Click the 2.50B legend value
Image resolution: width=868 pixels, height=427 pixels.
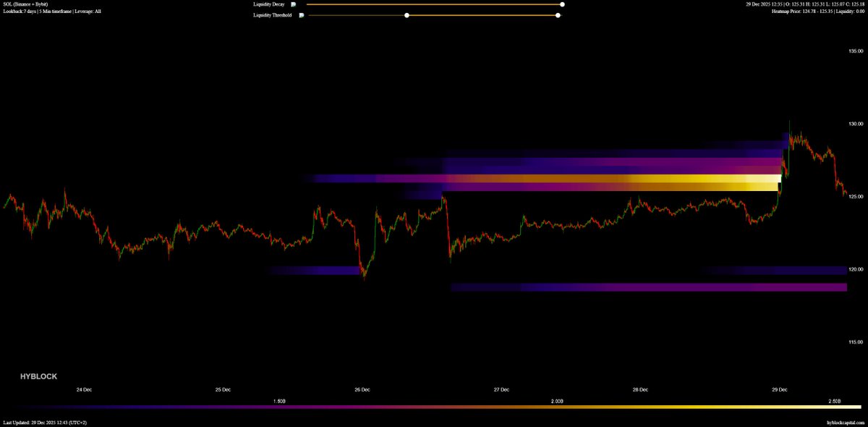(835, 400)
